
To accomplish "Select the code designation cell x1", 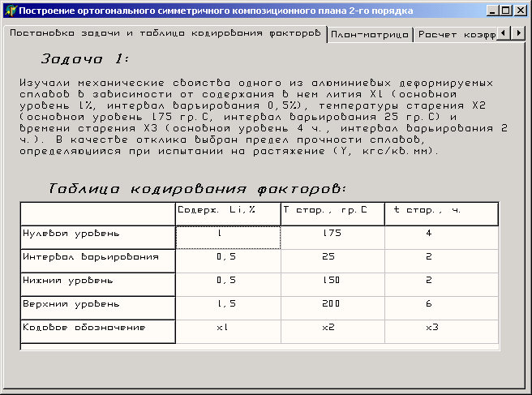I will pyautogui.click(x=228, y=332).
